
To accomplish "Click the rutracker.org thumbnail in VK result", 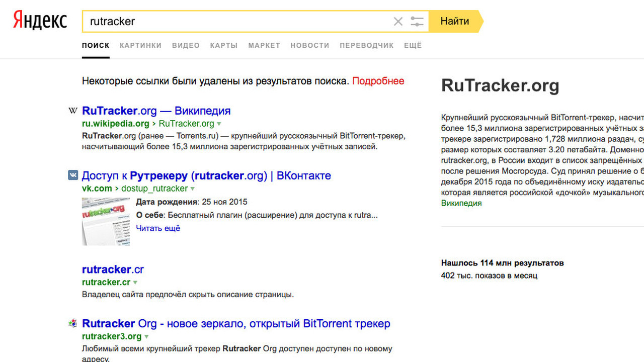I will pyautogui.click(x=106, y=222).
